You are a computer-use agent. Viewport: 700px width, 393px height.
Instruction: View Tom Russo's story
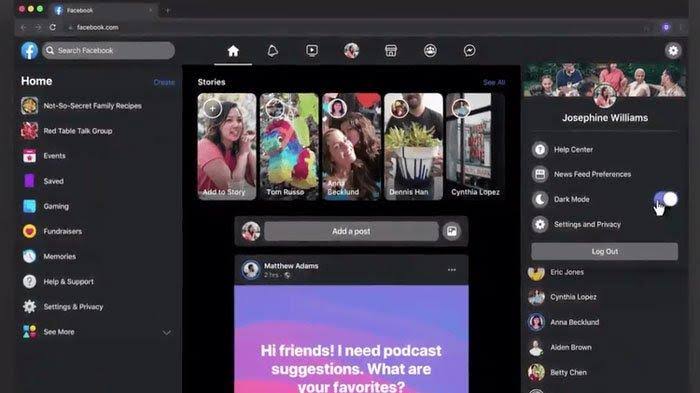tap(289, 146)
